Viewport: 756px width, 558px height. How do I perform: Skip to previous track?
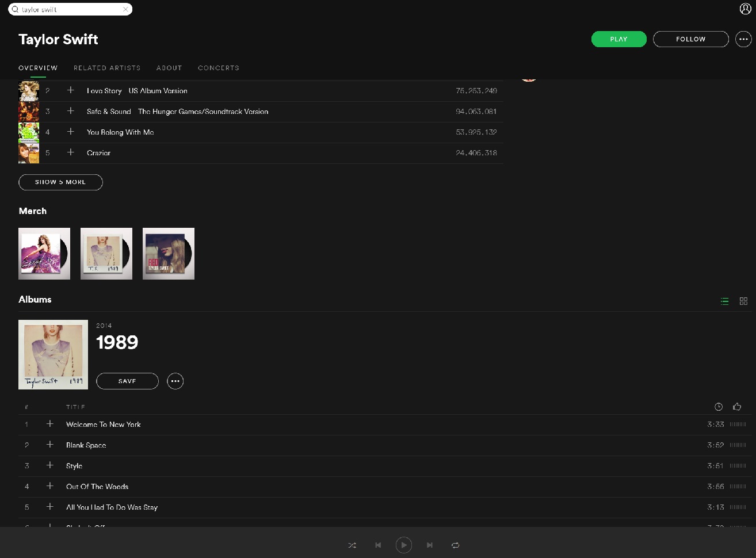coord(378,545)
